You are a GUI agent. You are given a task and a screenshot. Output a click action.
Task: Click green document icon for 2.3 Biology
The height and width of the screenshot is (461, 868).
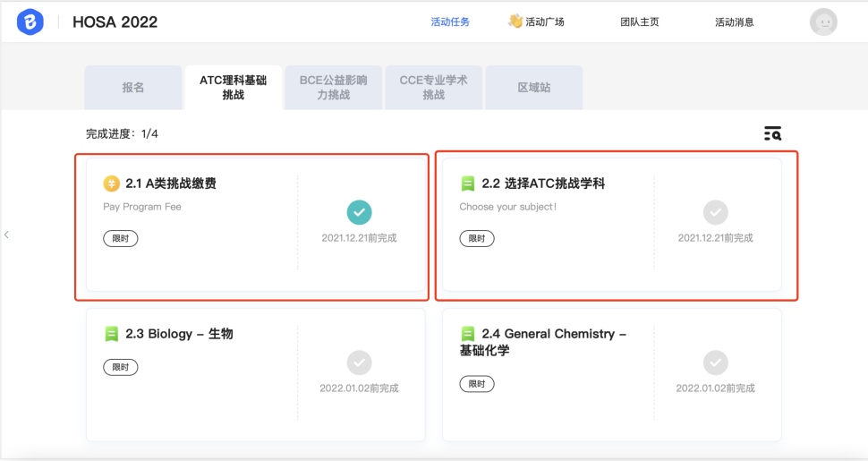[x=111, y=334]
